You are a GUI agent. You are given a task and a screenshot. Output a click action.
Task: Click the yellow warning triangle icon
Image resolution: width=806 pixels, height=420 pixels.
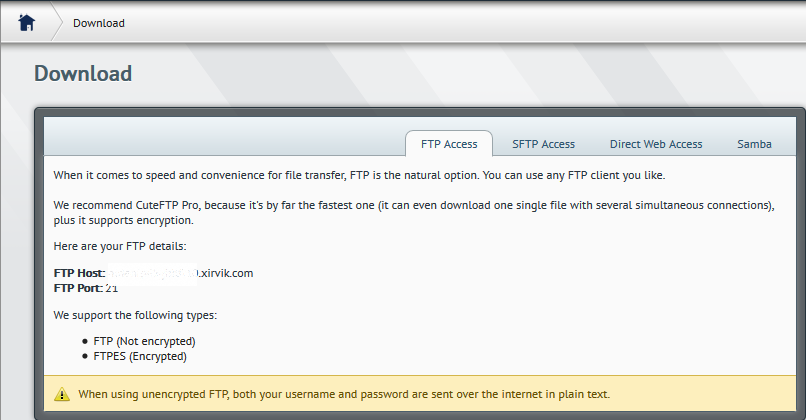62,394
